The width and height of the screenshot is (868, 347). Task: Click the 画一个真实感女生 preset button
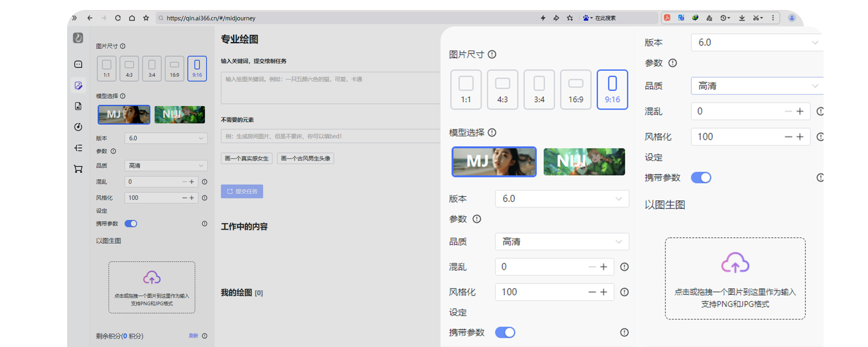[x=247, y=158]
